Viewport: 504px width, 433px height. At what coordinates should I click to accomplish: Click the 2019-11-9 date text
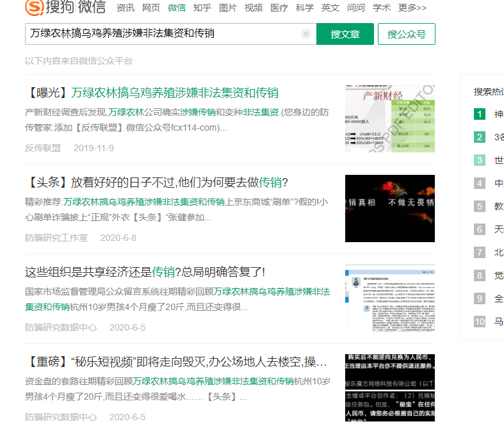[x=93, y=148]
